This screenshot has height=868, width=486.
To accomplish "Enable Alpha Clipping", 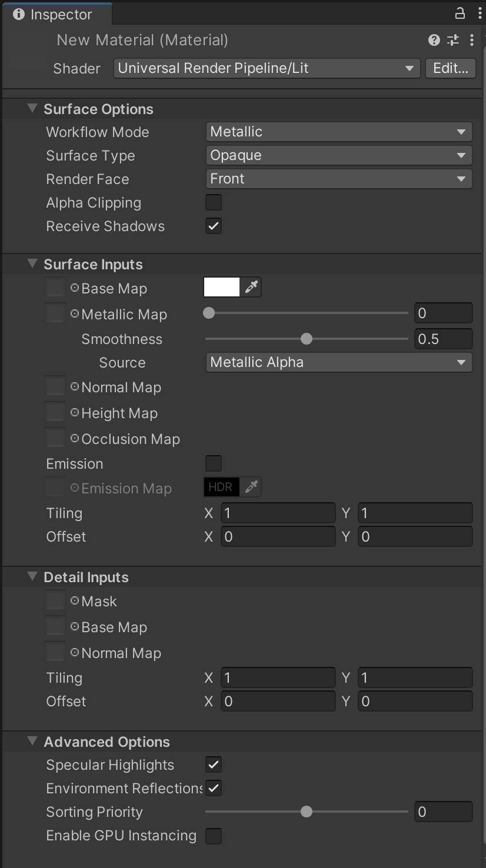I will [x=213, y=202].
